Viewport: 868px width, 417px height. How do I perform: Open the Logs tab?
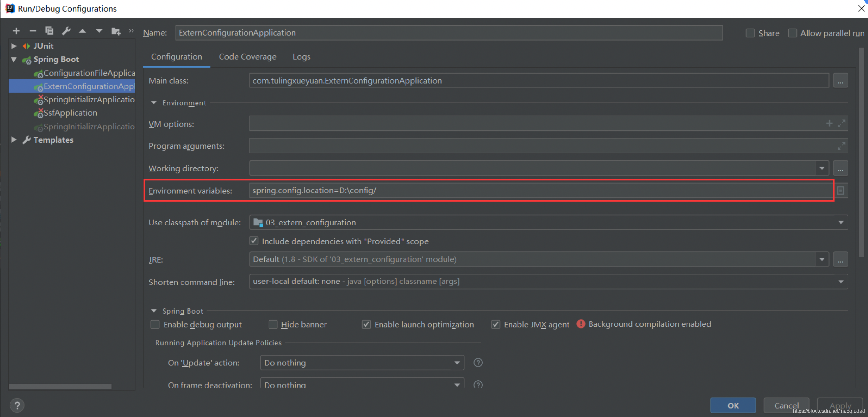pyautogui.click(x=301, y=57)
